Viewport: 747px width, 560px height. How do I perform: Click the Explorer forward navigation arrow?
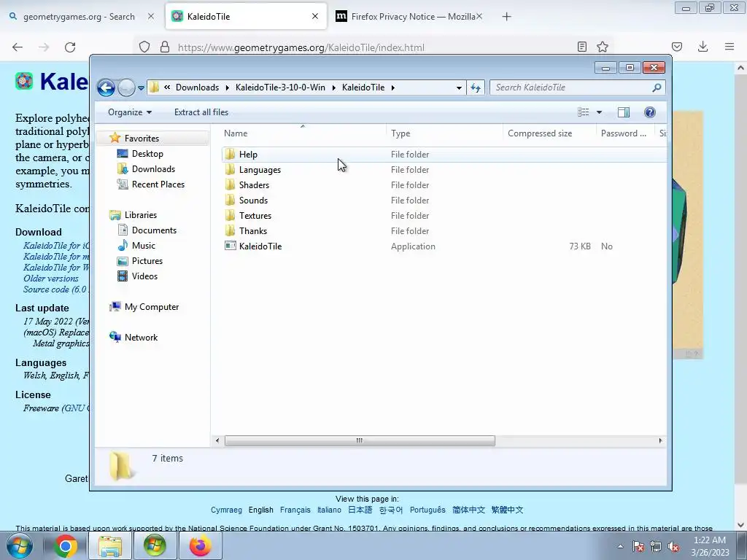pyautogui.click(x=126, y=87)
